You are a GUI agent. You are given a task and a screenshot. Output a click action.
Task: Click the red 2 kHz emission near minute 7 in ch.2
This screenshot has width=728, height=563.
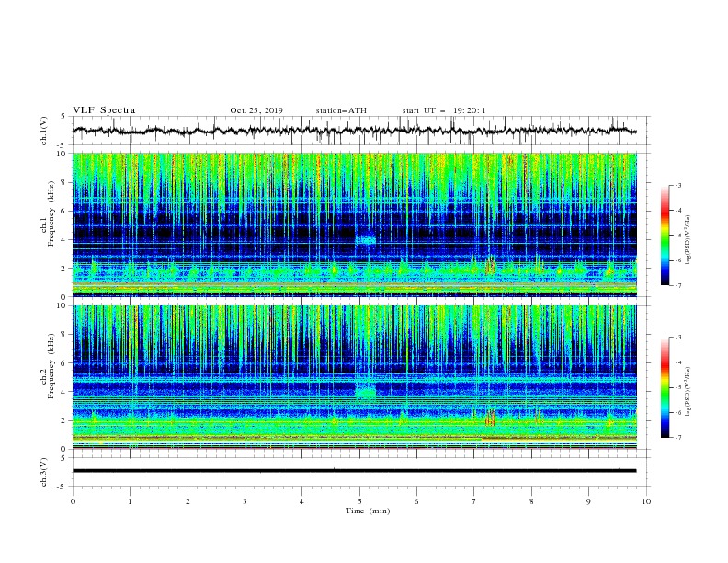point(490,419)
